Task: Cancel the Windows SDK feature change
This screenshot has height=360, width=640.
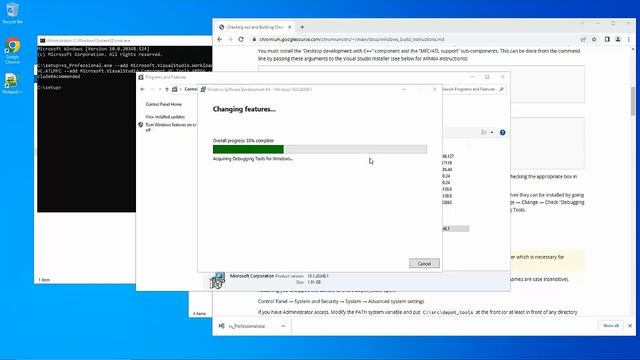Action: 424,263
